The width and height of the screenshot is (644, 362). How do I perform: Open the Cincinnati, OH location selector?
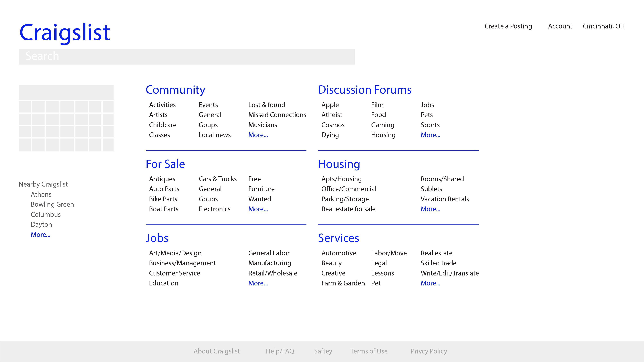[x=603, y=26]
